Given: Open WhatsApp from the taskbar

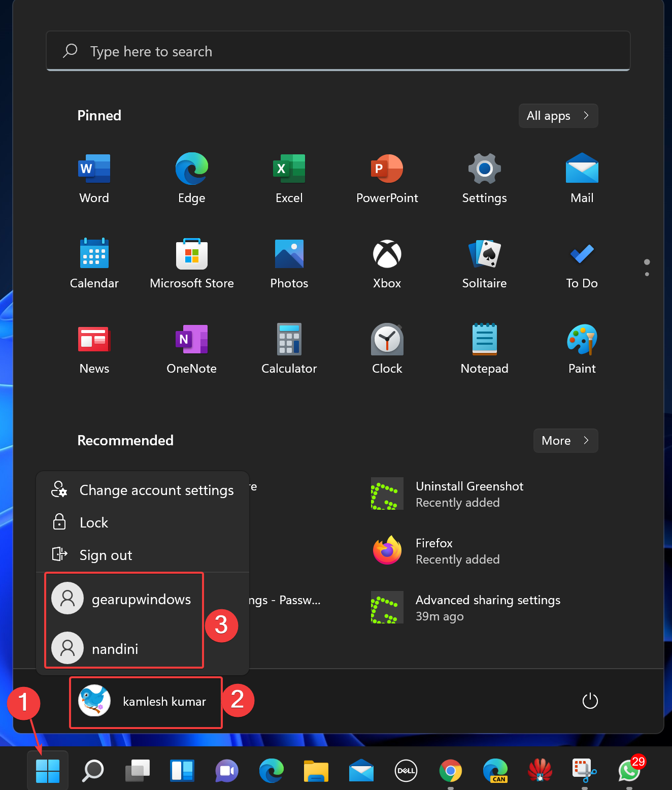Looking at the screenshot, I should (629, 771).
